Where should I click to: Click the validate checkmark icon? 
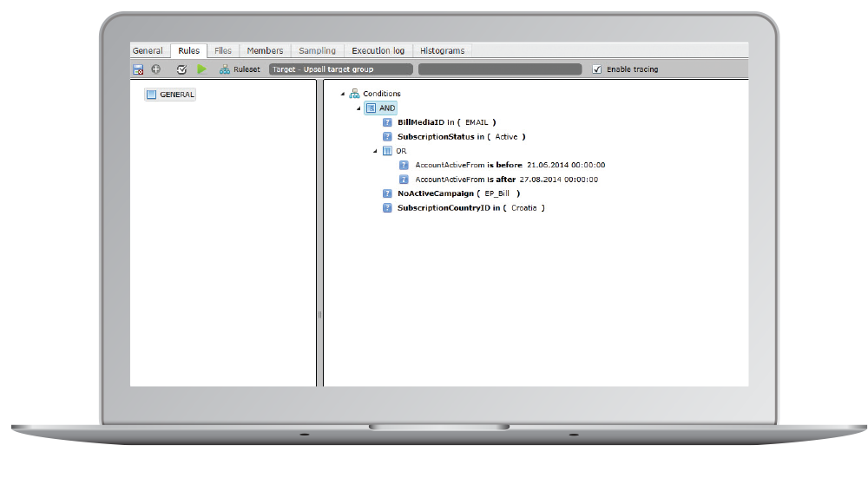click(181, 69)
